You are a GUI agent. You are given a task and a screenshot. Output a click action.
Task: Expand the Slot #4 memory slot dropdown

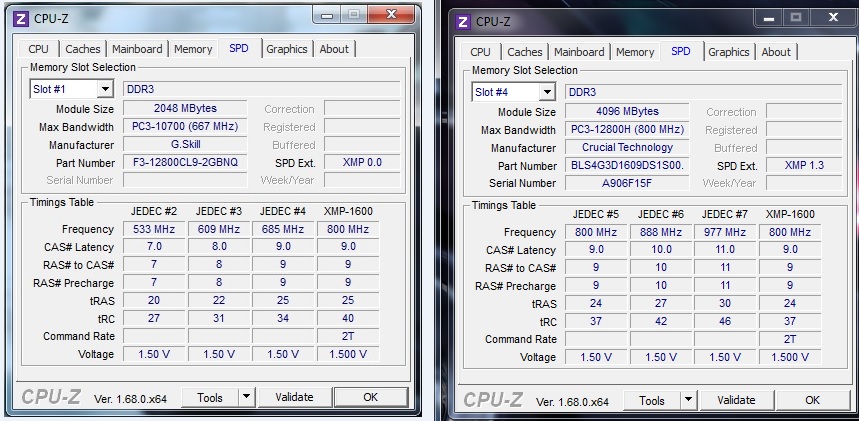[547, 92]
